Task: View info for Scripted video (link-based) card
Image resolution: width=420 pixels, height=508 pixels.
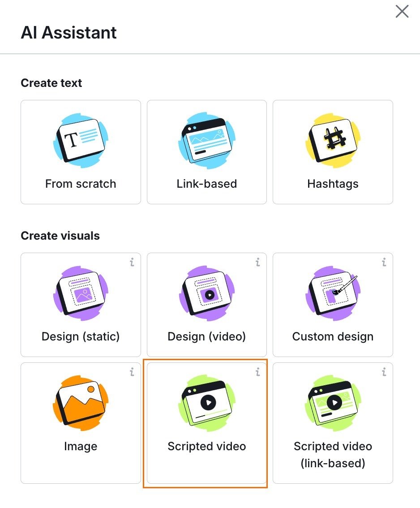Action: (384, 373)
